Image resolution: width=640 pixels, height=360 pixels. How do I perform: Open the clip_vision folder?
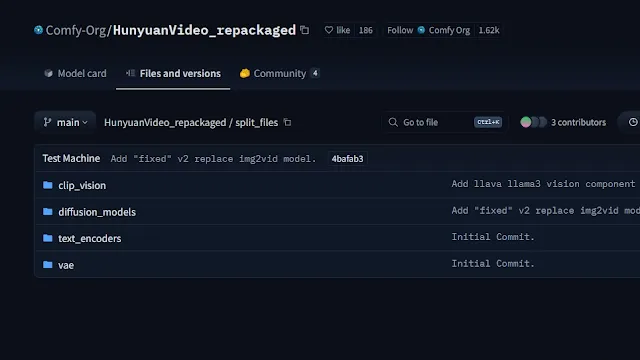coord(82,185)
